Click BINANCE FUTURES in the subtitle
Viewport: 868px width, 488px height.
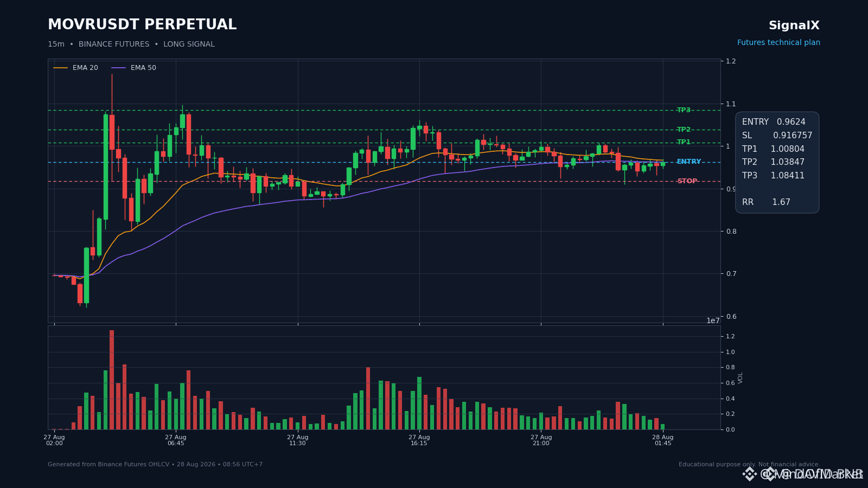114,44
